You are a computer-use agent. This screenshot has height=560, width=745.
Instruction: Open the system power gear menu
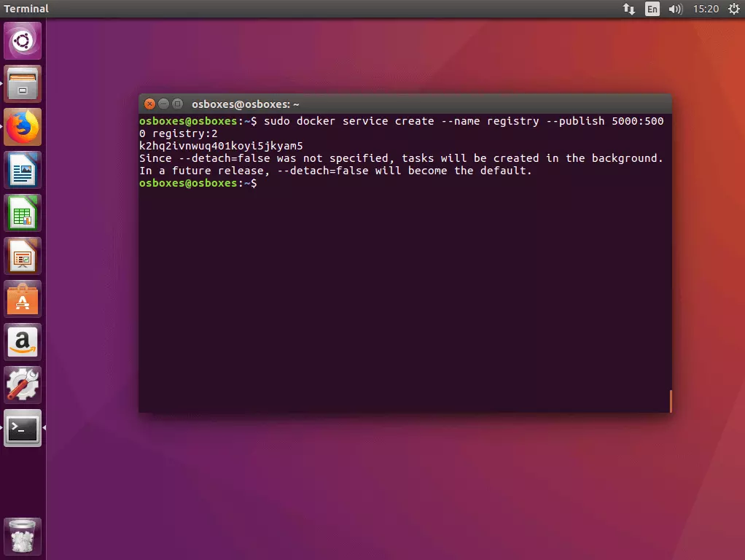coord(734,9)
